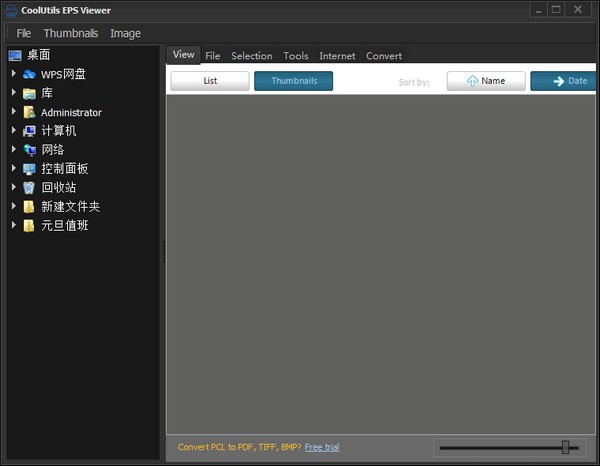
Task: Open the Thumbnails menu in menu bar
Action: (71, 33)
